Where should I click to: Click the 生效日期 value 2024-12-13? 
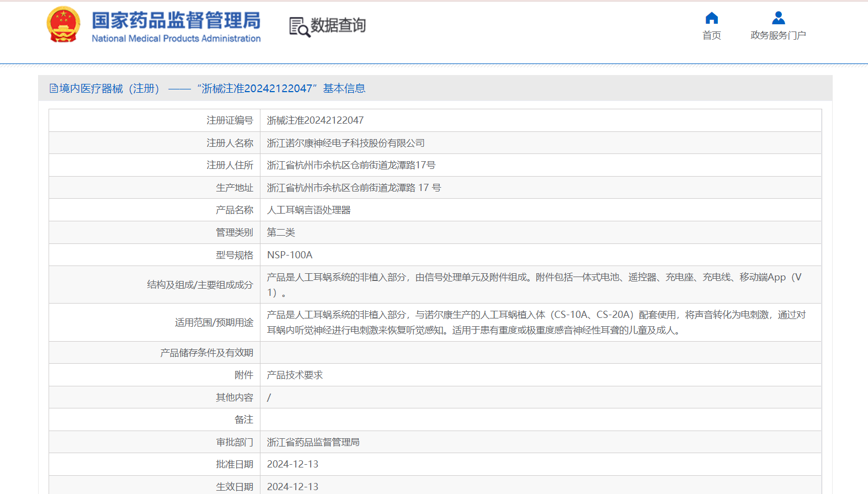tap(292, 487)
